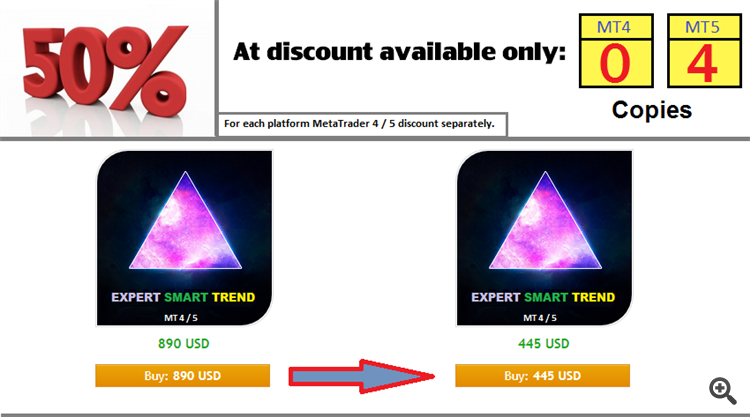Click the magnifier zoom icon
The width and height of the screenshot is (750, 417).
click(723, 391)
